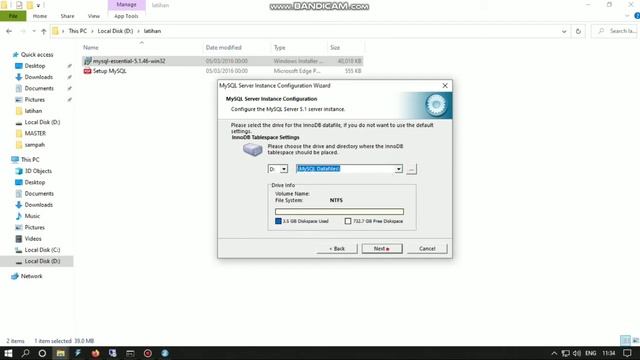640x360 pixels.
Task: Open File Explorer taskbar icon
Action: [x=60, y=353]
